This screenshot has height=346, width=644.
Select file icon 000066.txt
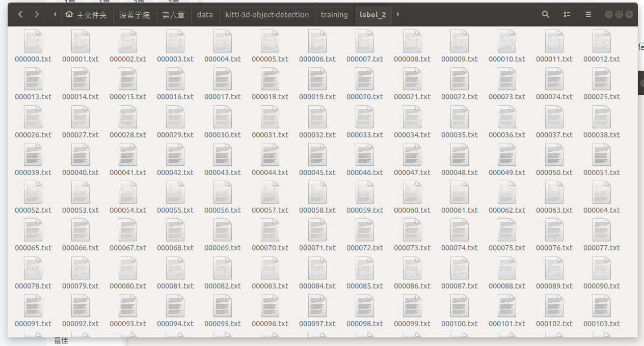click(81, 230)
